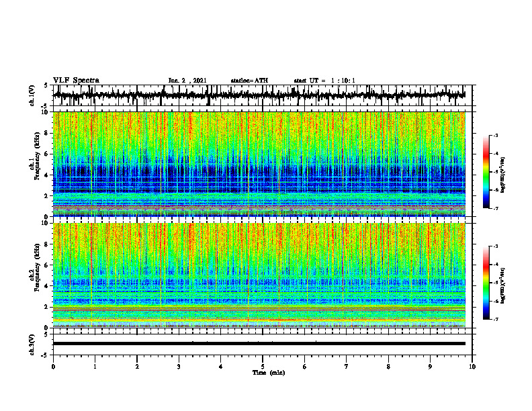Click the "4" tick on Time axis
Image resolution: width=532 pixels, height=411 pixels.
221,367
